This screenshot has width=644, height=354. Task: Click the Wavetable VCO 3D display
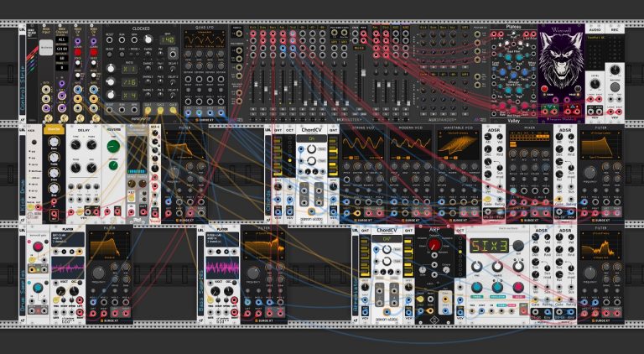coord(459,144)
